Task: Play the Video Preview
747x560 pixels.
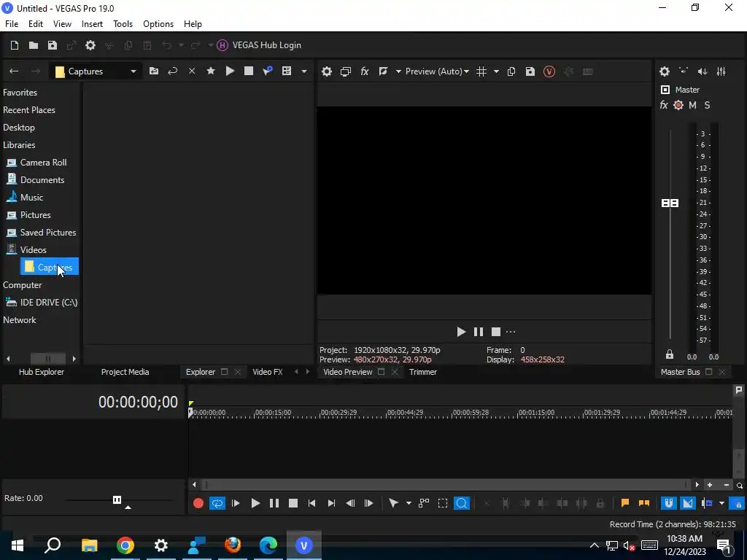Action: [x=461, y=332]
